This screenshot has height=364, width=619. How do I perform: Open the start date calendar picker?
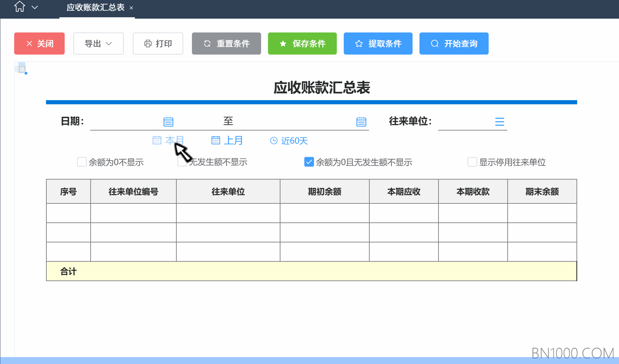(x=168, y=122)
